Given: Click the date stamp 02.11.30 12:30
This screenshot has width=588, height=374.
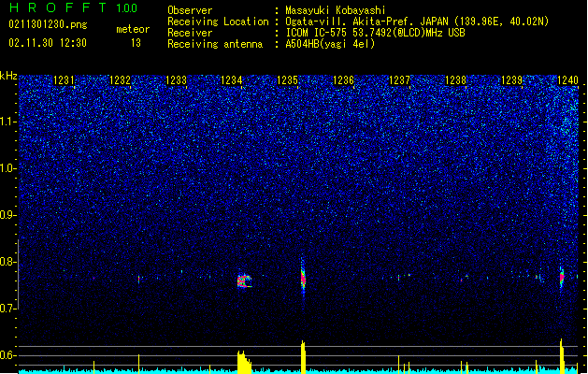Looking at the screenshot, I should coord(48,43).
